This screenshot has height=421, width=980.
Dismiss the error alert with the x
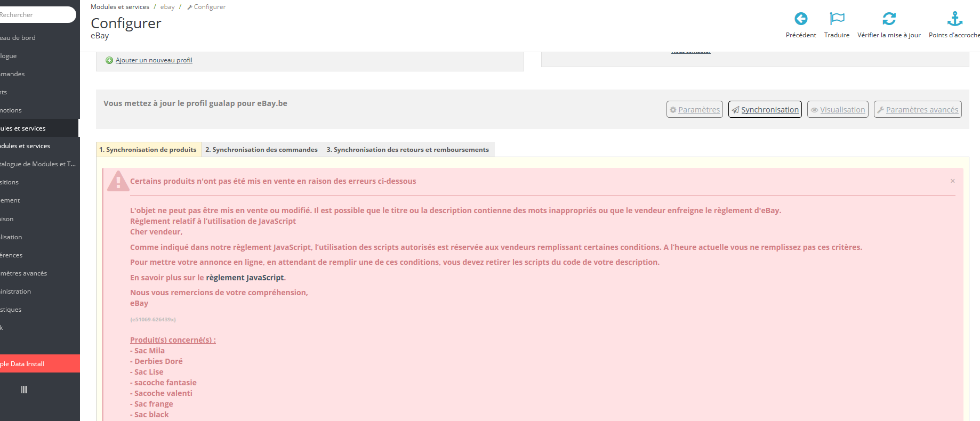(x=952, y=181)
